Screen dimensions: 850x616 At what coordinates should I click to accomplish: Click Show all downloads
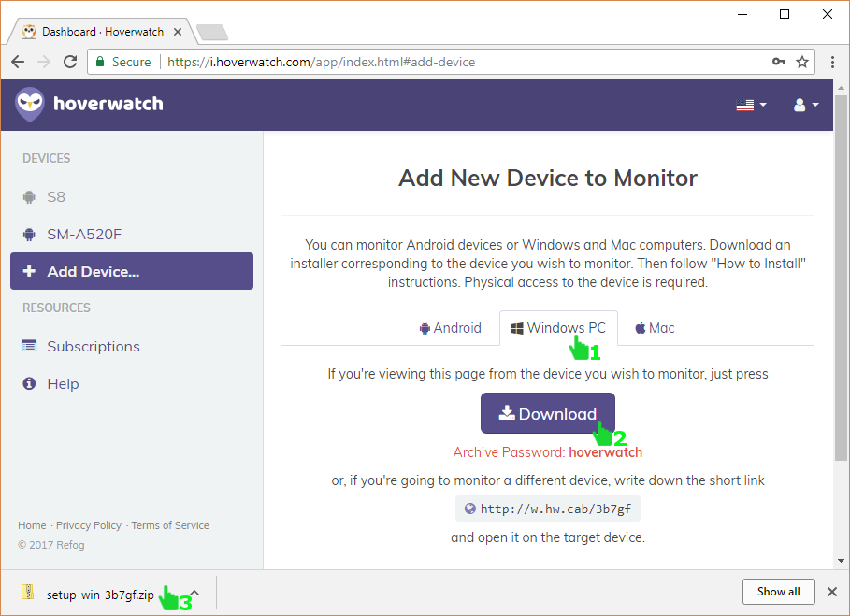click(x=778, y=592)
